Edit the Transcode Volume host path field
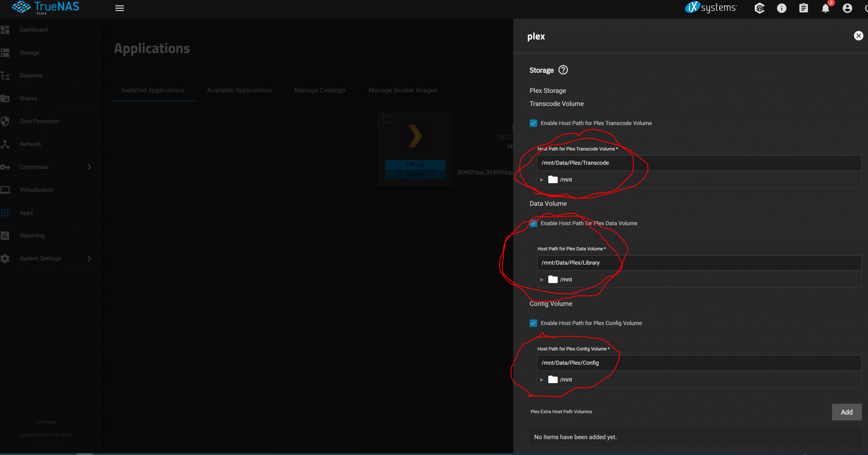This screenshot has width=868, height=455. [699, 163]
